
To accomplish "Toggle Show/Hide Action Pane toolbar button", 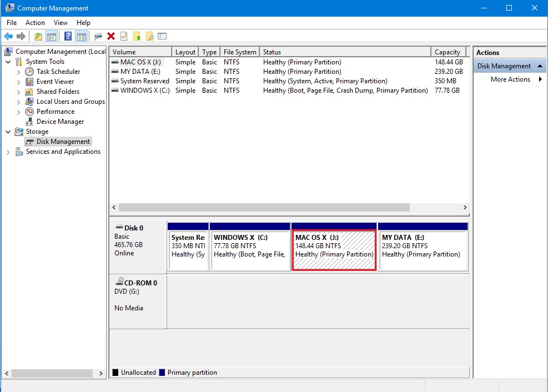I will (82, 37).
